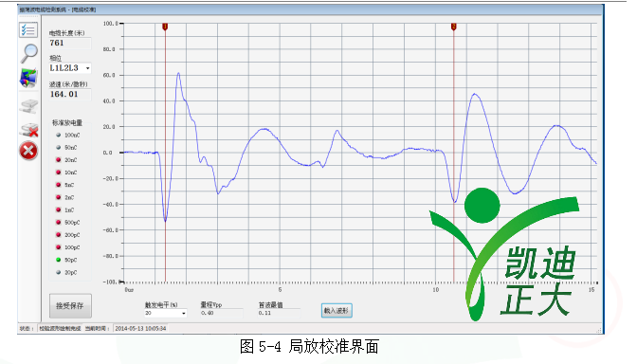Click the 载入波形 button
This screenshot has height=364, width=637.
(337, 311)
